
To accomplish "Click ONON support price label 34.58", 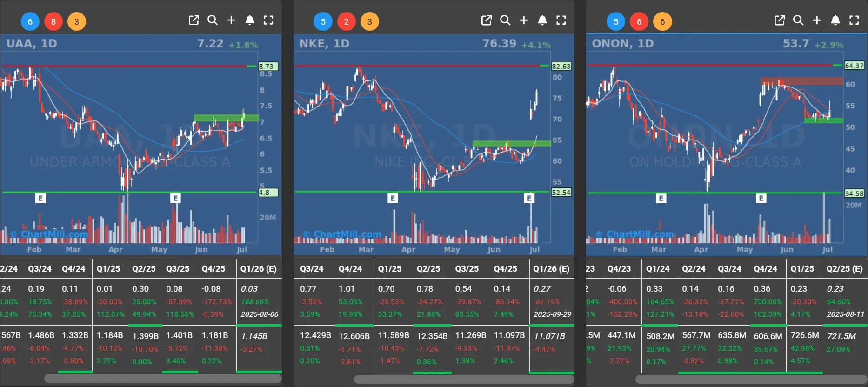I will point(854,193).
